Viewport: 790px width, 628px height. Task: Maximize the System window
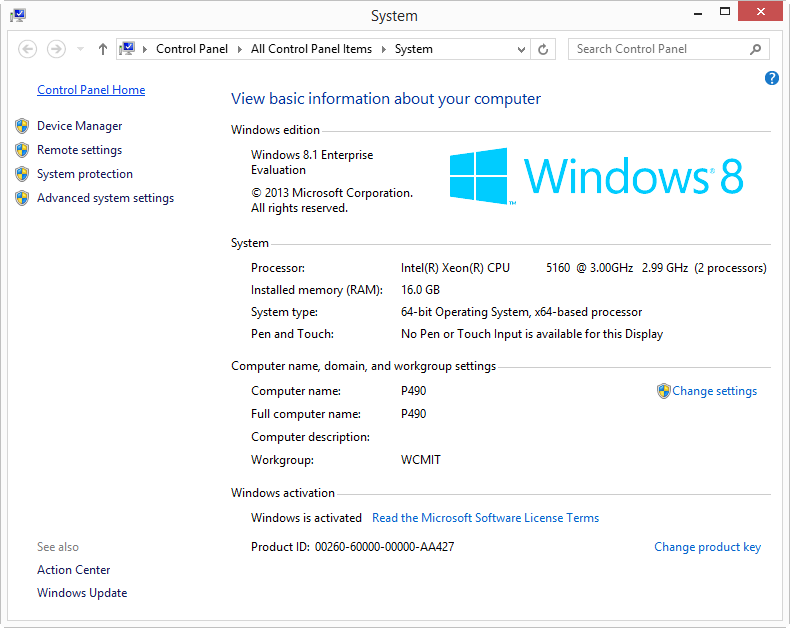[725, 12]
